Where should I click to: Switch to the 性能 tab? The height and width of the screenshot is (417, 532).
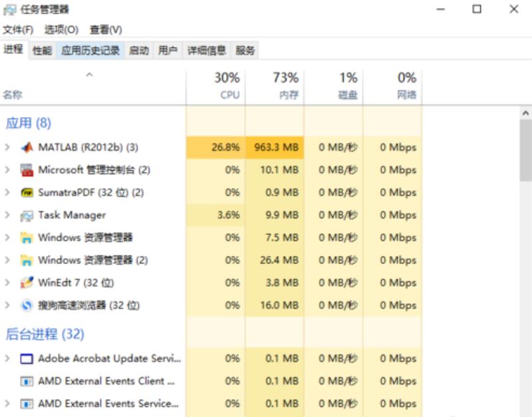43,51
